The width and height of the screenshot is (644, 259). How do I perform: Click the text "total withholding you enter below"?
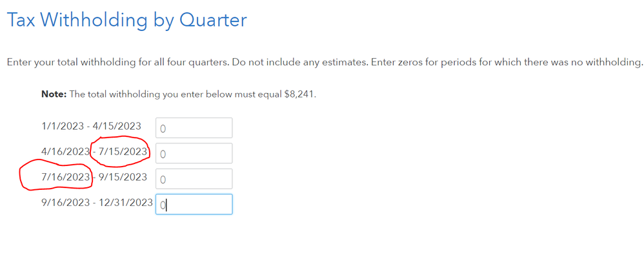[x=165, y=94]
